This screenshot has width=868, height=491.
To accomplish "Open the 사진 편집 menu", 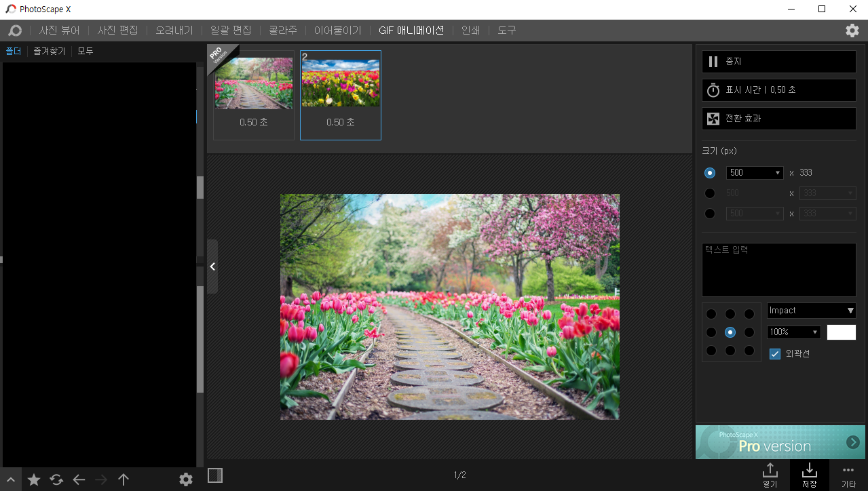I will click(x=117, y=30).
